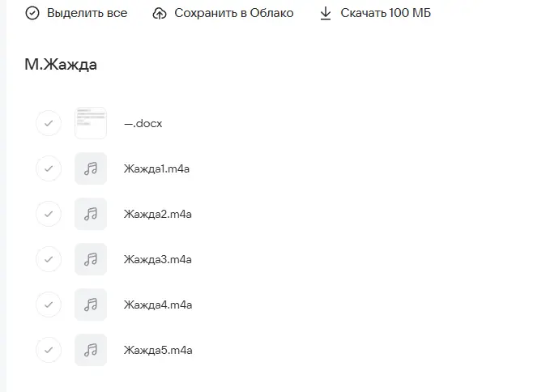Image resolution: width=546 pixels, height=392 pixels.
Task: Click the music note icon for Жажда5.m4a
Action: pos(91,350)
